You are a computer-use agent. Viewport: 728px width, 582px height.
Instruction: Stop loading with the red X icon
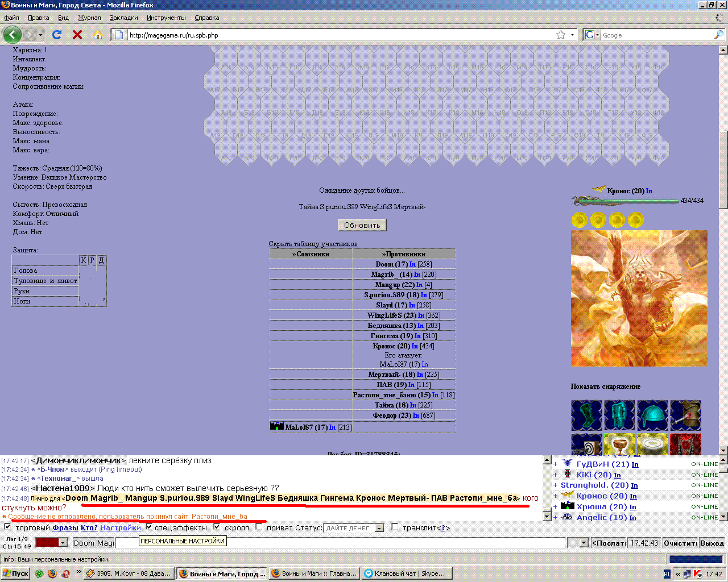point(77,35)
